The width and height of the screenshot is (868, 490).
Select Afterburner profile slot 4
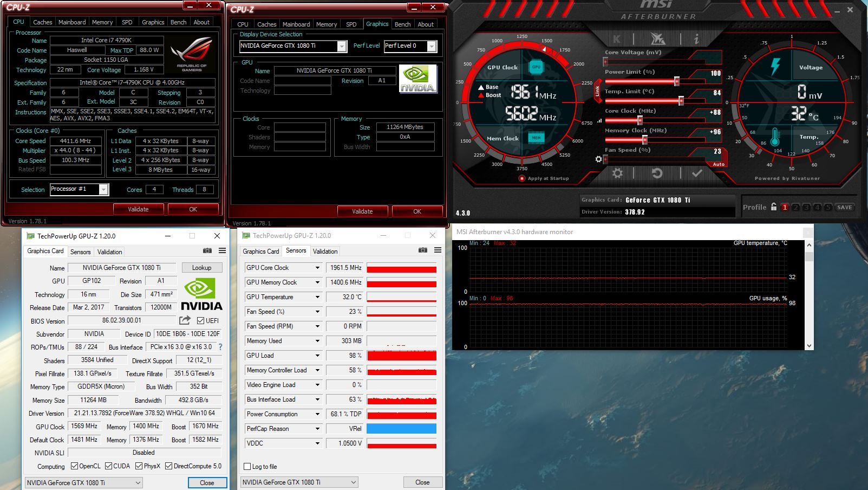817,207
